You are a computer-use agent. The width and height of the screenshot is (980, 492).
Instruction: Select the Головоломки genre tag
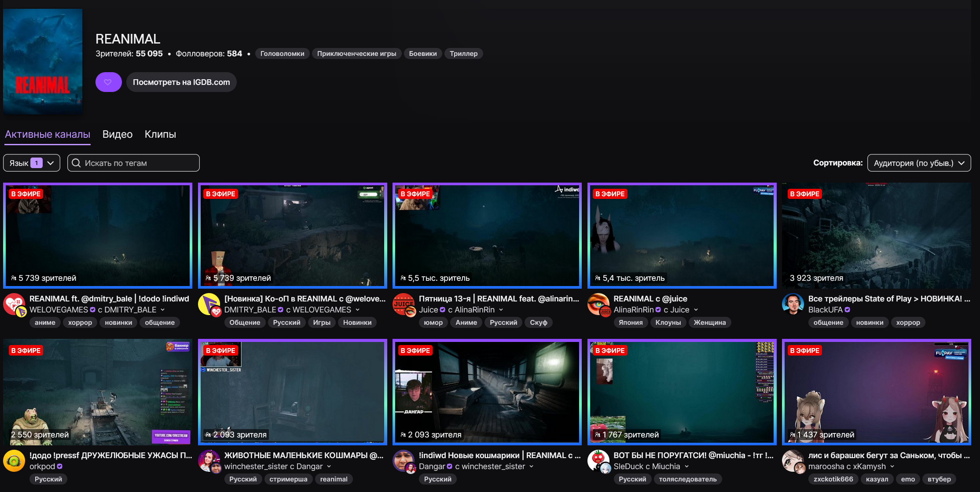[282, 54]
